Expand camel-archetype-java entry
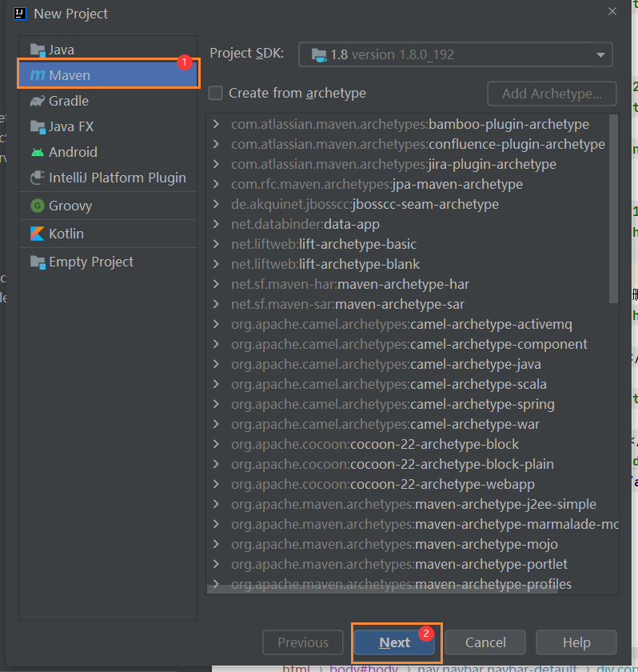Image resolution: width=638 pixels, height=672 pixels. tap(216, 364)
